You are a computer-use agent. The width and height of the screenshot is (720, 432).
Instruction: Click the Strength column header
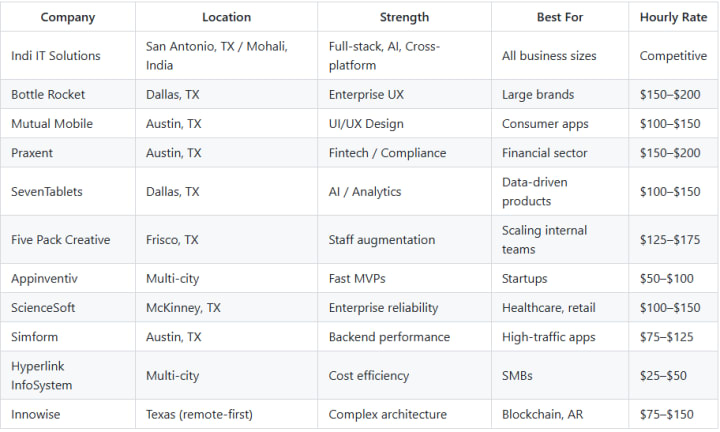[x=404, y=17]
